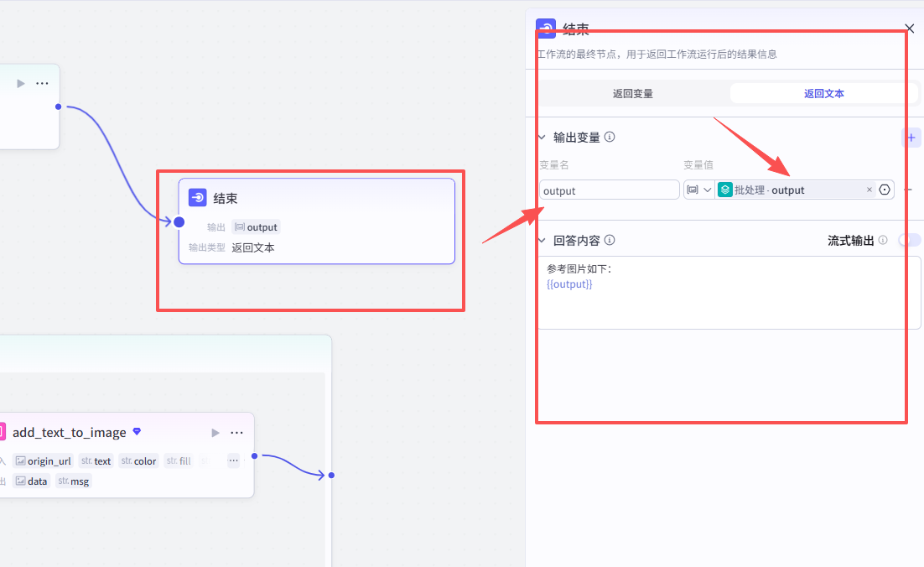Image resolution: width=924 pixels, height=567 pixels.
Task: Select the 返回文本 tab
Action: click(x=824, y=93)
